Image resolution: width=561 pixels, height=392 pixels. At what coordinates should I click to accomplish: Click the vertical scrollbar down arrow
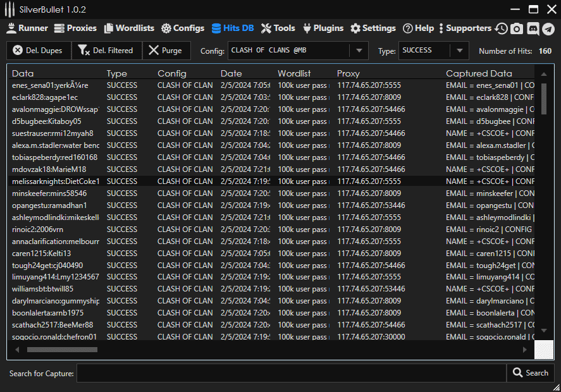[x=543, y=330]
